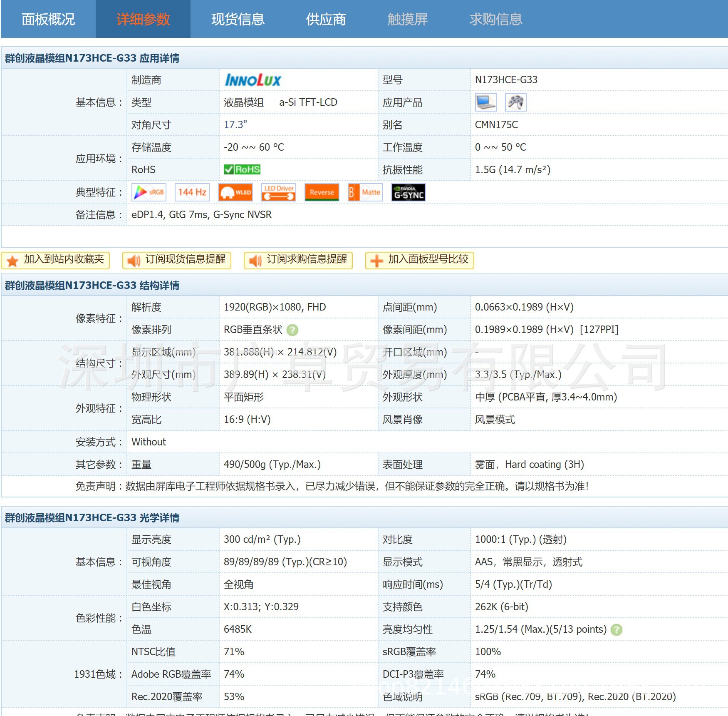Viewport: 728px width, 716px height.
Task: Click the Matte surface badge
Action: [x=365, y=192]
